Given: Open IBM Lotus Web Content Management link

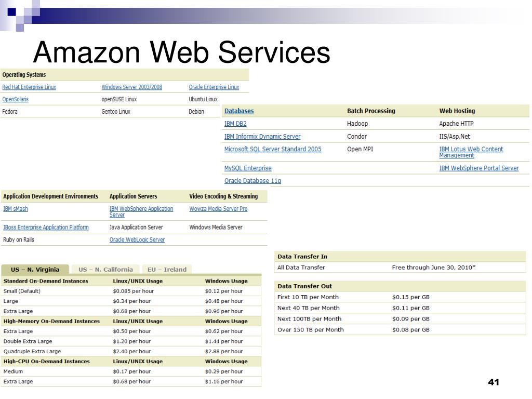Looking at the screenshot, I should pyautogui.click(x=471, y=152).
